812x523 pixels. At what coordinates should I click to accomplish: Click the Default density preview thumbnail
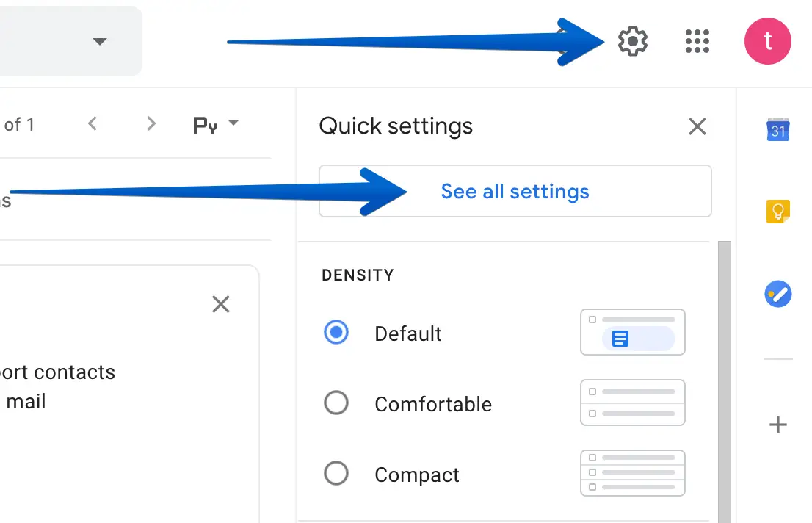click(632, 332)
